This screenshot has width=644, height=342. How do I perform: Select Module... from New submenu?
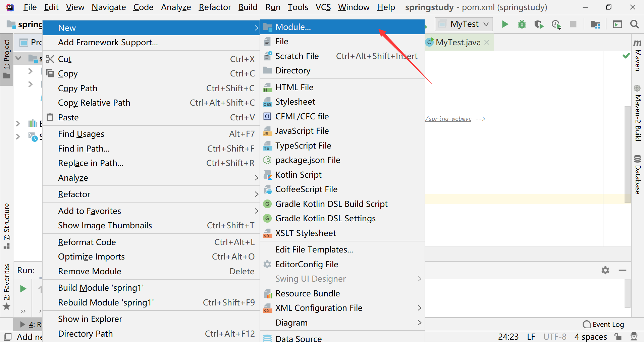(x=342, y=27)
